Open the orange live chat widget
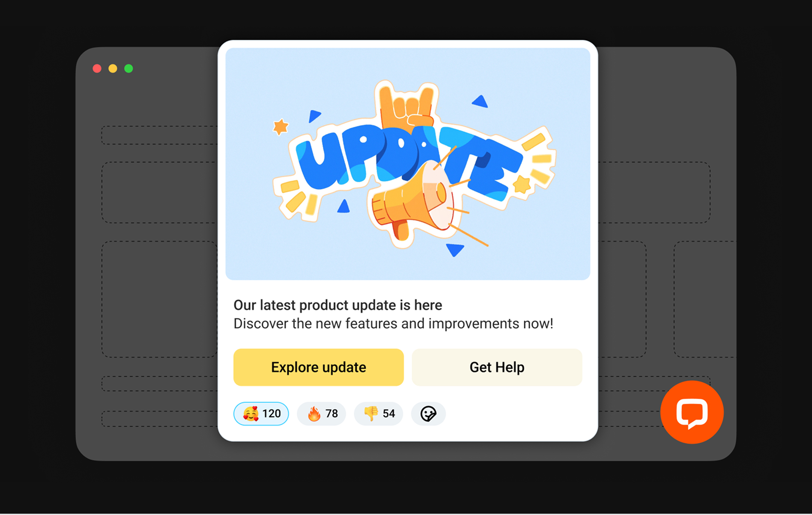 click(692, 412)
